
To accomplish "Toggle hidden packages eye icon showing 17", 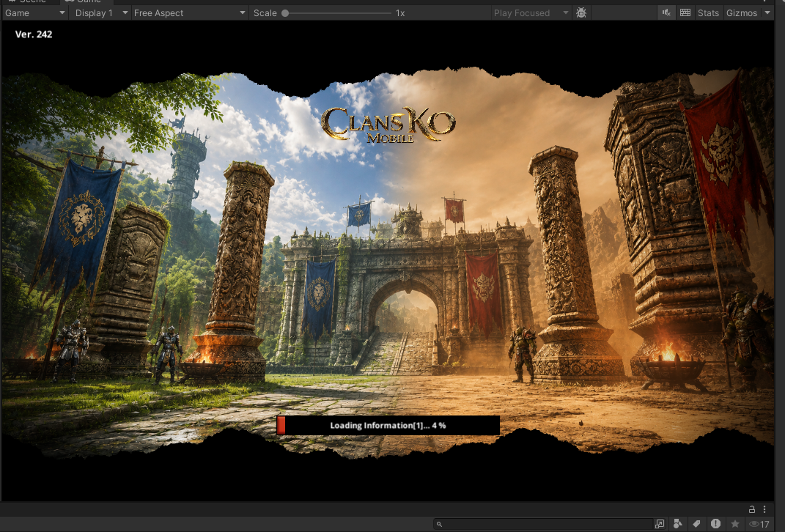I will [x=759, y=524].
